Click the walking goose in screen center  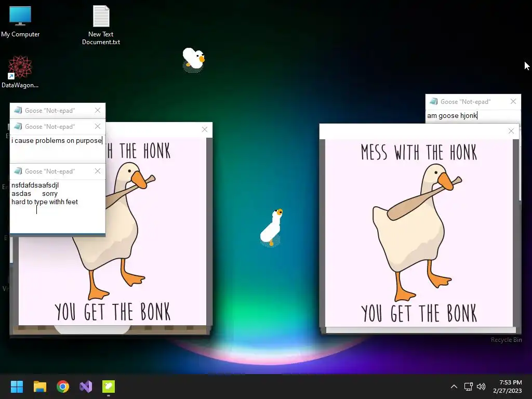click(x=271, y=227)
